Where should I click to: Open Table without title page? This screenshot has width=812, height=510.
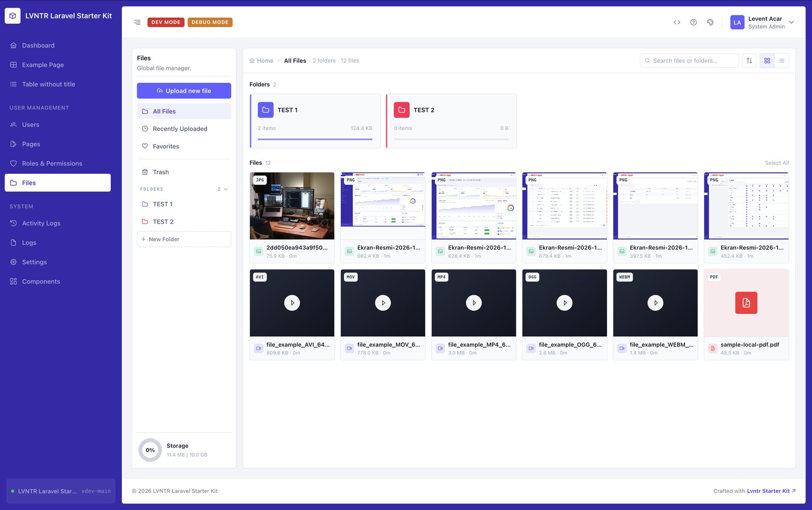(x=58, y=84)
